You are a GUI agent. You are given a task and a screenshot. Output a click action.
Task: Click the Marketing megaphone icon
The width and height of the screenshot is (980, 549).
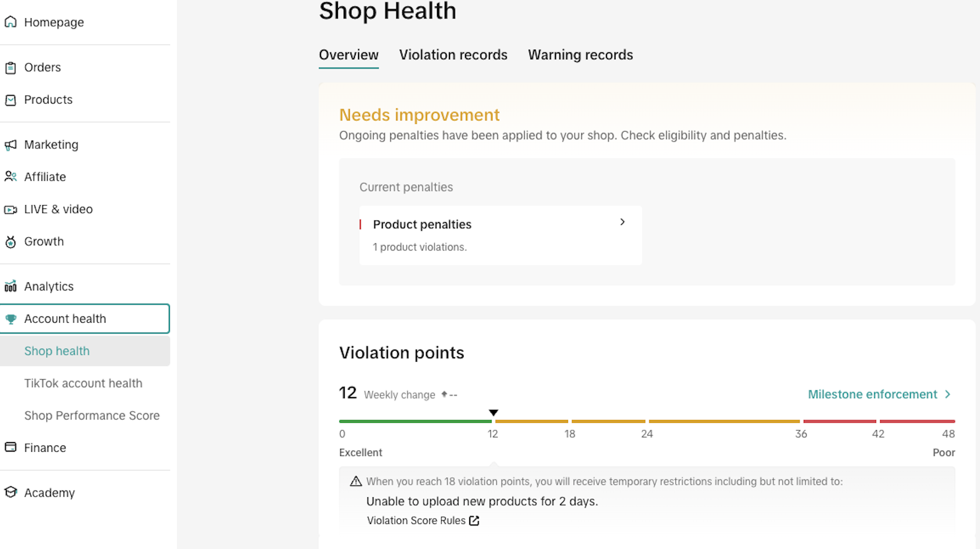point(11,145)
